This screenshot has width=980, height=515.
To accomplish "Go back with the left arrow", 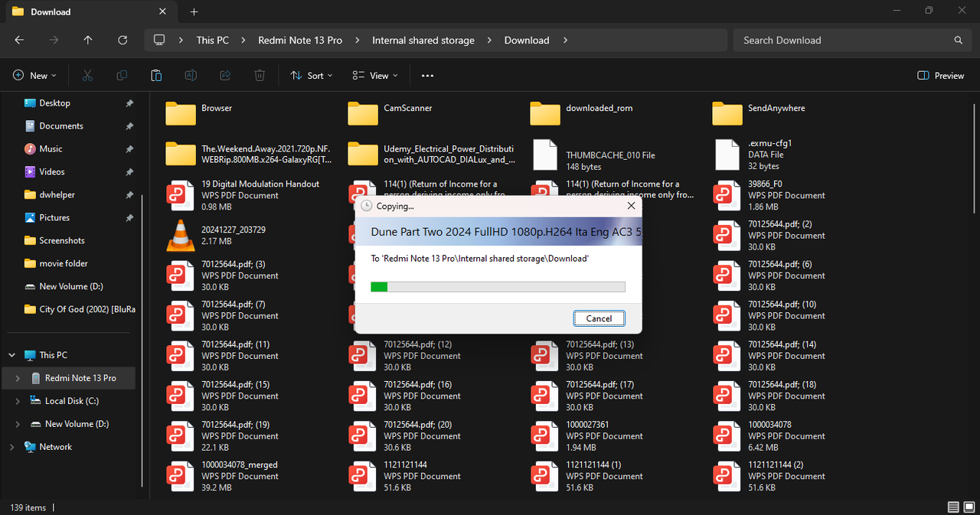I will (19, 40).
